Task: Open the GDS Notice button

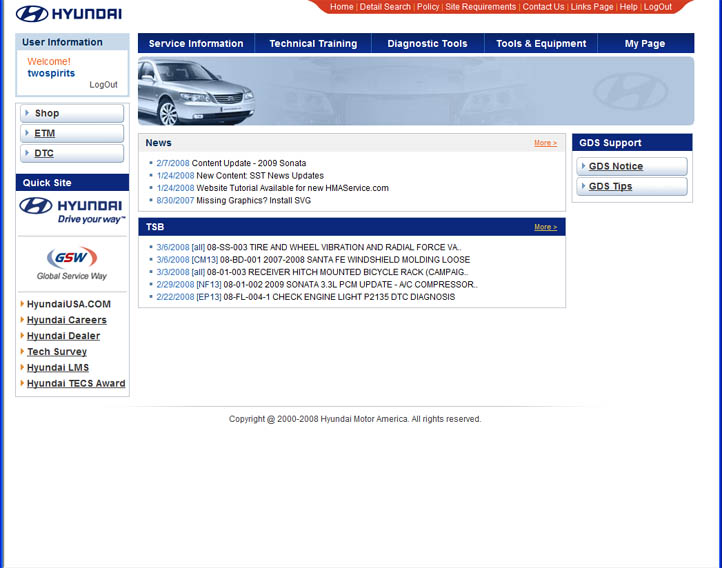Action: tap(631, 166)
